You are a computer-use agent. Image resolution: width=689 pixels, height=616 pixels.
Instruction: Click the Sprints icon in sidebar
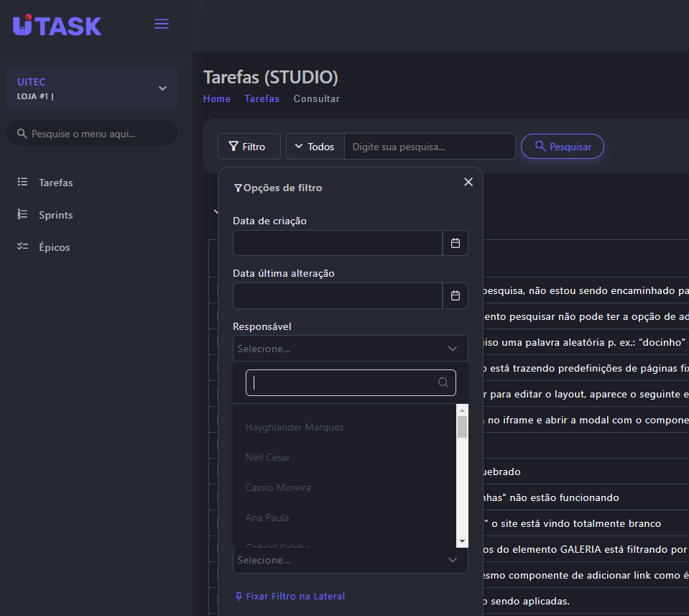[x=22, y=215]
